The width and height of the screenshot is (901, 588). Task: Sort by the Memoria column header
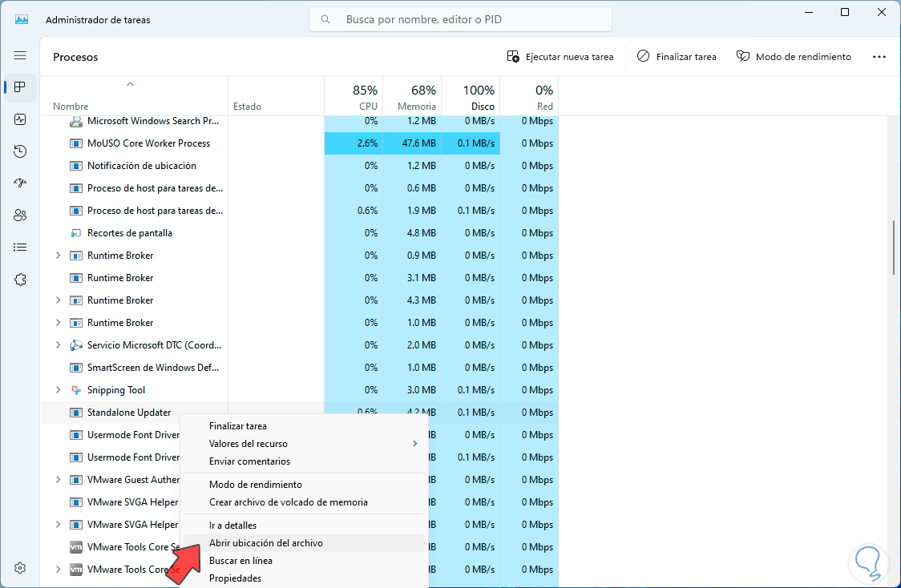(x=412, y=96)
